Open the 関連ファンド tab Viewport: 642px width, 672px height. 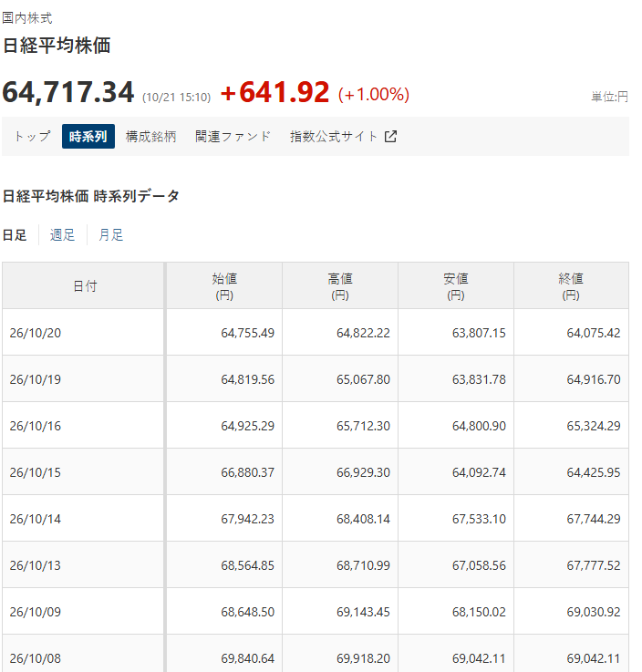(x=233, y=136)
